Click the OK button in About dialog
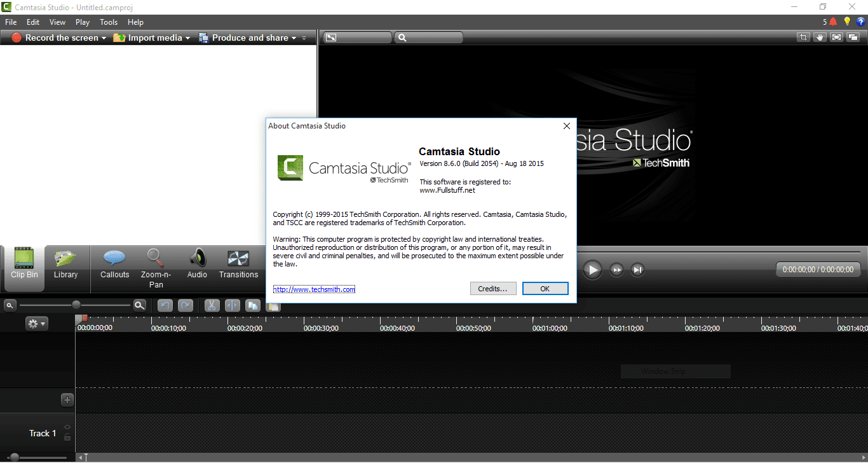868x463 pixels. click(545, 289)
